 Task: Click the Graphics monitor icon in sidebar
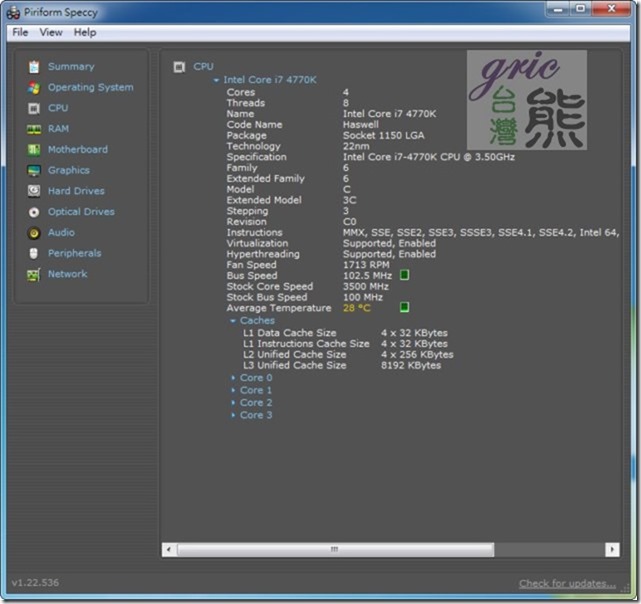(34, 171)
